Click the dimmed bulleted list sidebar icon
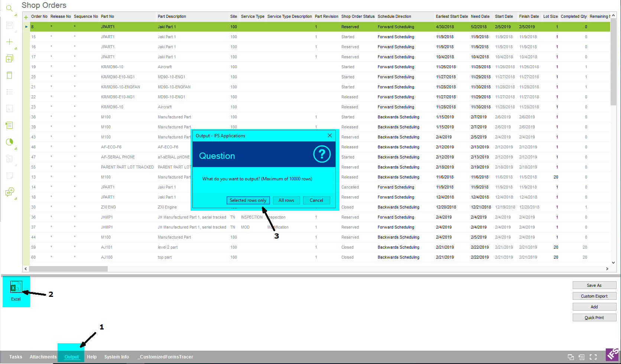The image size is (621, 364). coord(9,92)
